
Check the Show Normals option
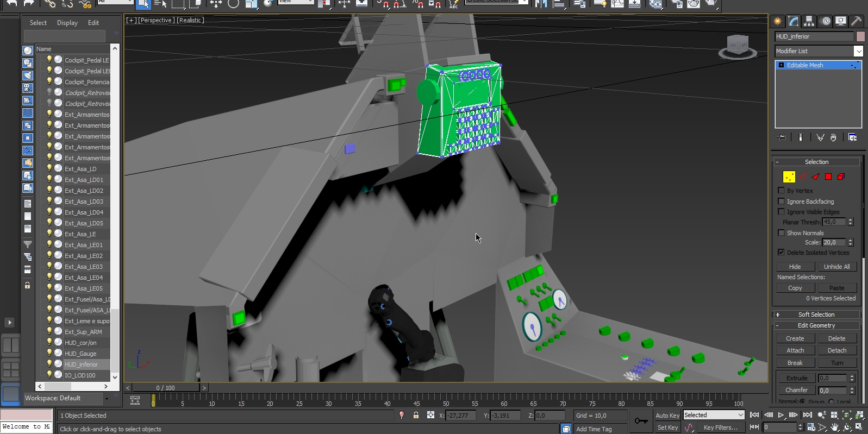[782, 233]
